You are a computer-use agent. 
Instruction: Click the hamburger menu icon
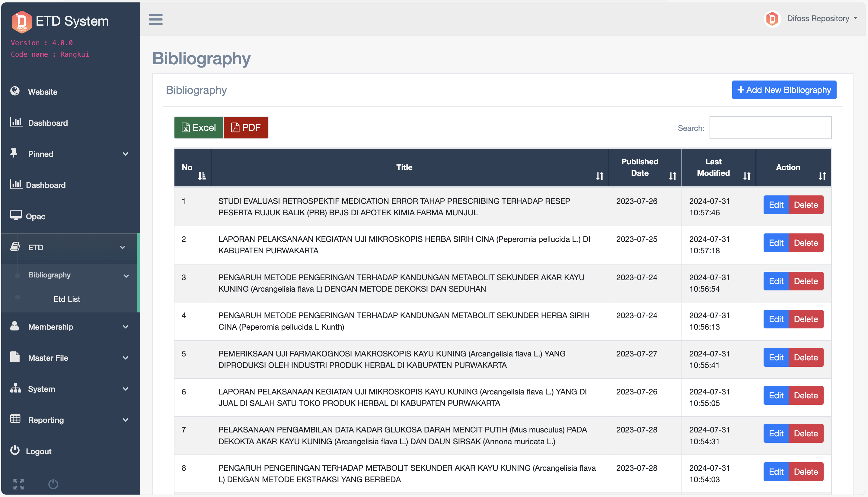(155, 20)
